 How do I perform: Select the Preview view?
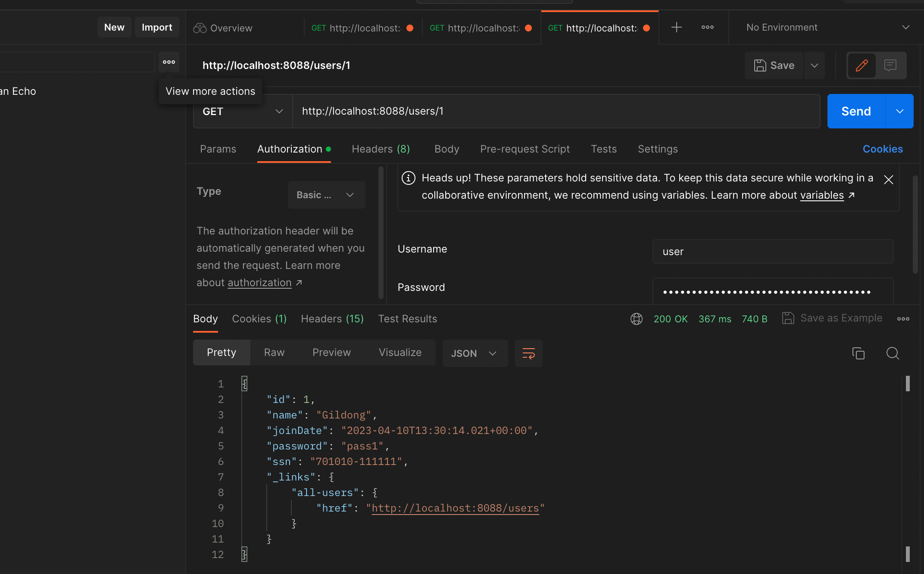(x=331, y=353)
